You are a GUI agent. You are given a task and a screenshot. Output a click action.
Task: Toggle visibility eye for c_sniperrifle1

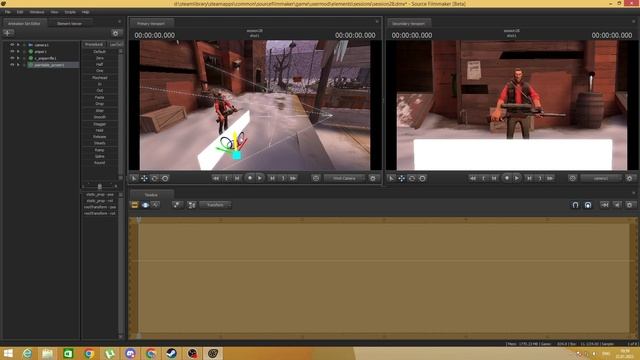coord(12,58)
